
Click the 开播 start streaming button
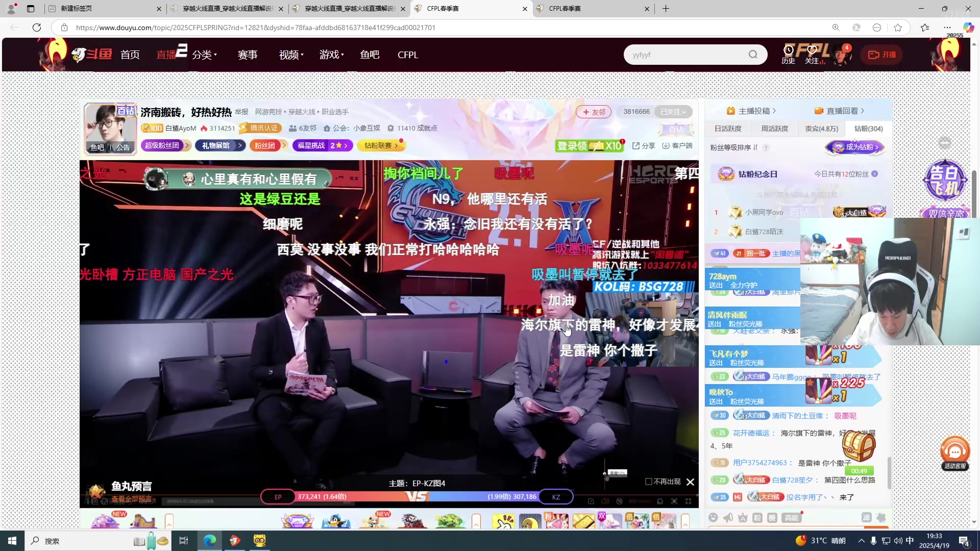pos(882,55)
